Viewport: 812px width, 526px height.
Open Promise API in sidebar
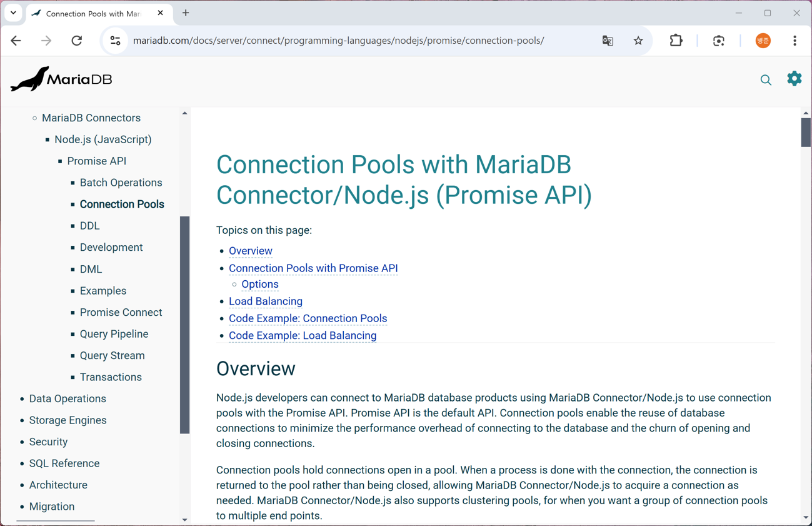[x=97, y=161]
